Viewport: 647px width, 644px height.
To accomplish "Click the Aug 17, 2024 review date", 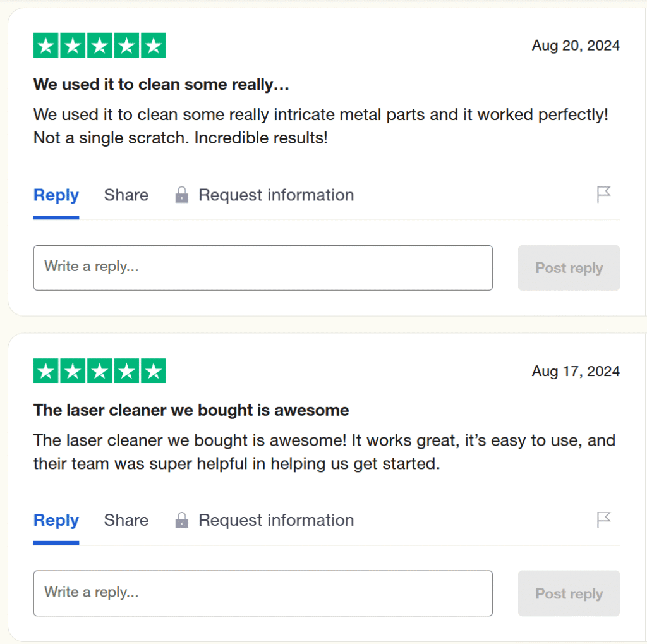I will tap(576, 371).
